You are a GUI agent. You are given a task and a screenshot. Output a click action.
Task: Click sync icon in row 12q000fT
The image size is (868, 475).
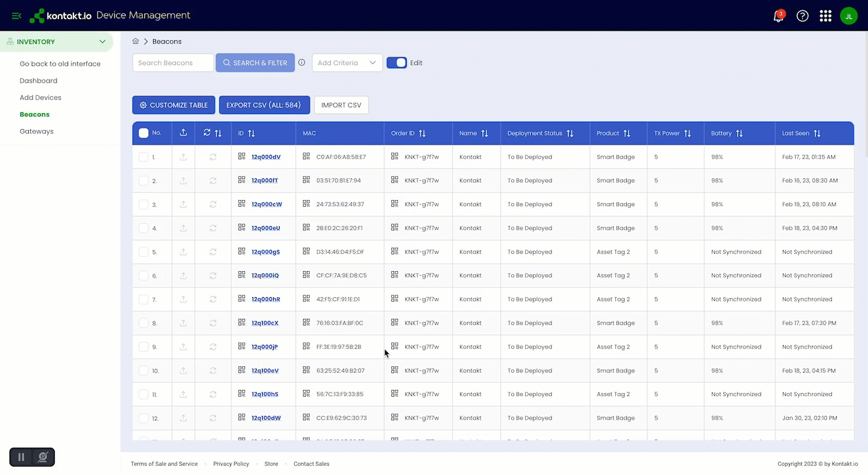(213, 180)
